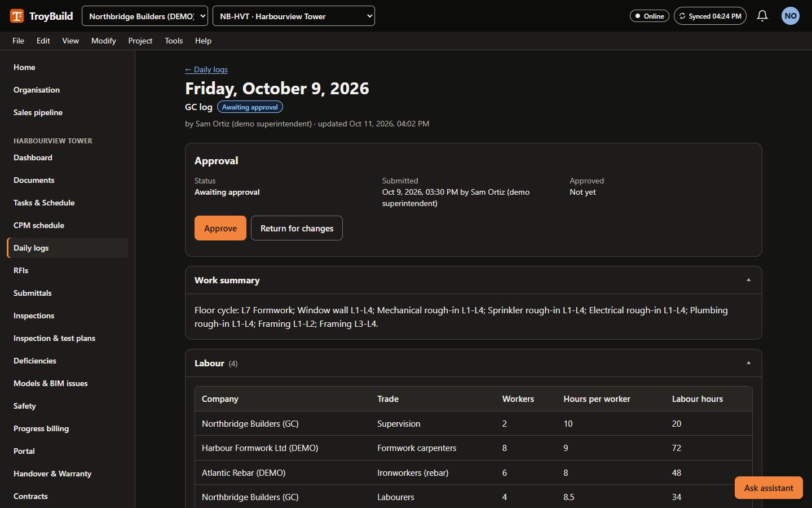Open the NB-HVT Harbourview Tower project dropdown
812x508 pixels.
[294, 16]
